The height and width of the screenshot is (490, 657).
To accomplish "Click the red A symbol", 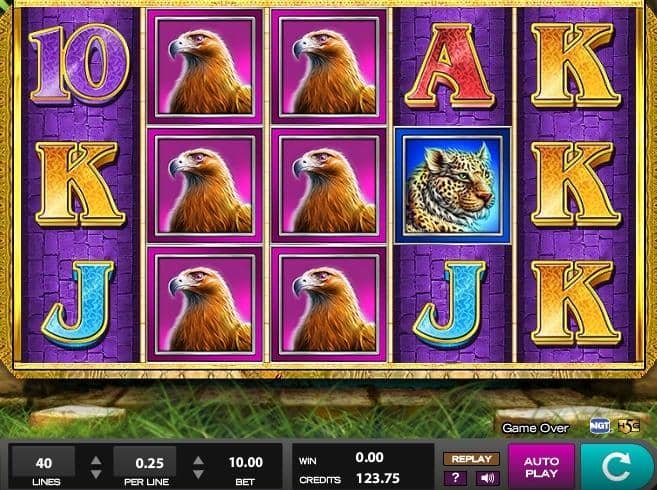I will pos(450,67).
